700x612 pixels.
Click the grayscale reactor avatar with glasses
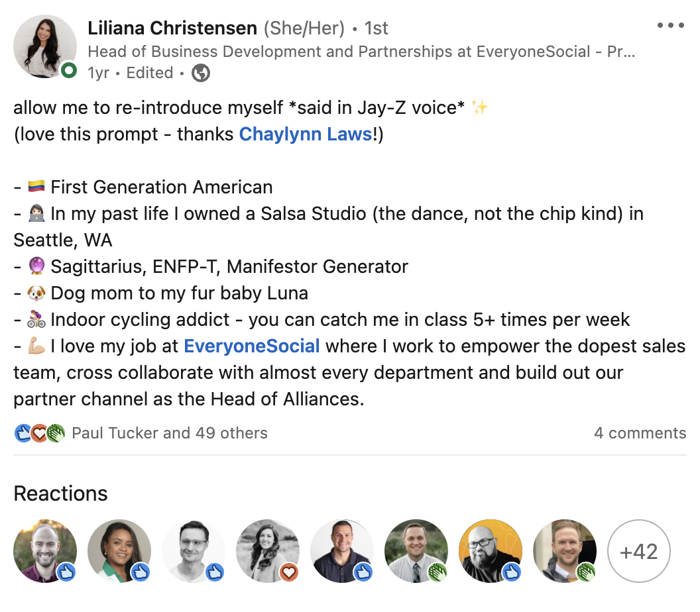point(194,551)
